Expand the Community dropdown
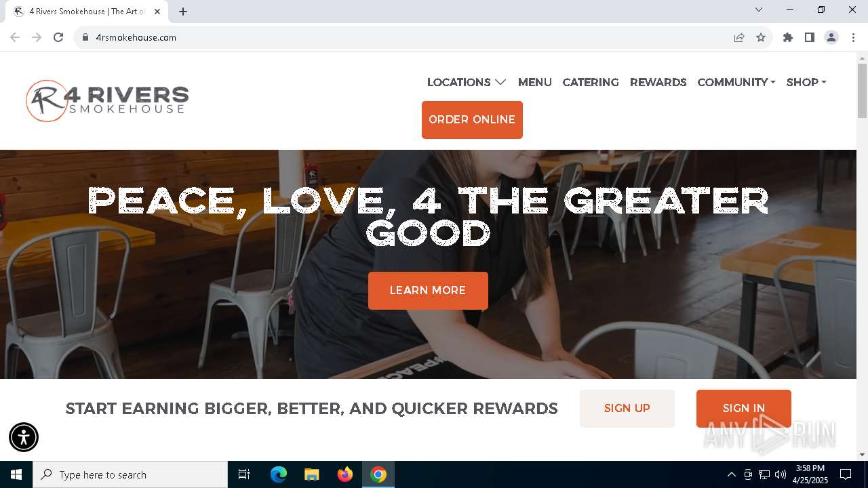The width and height of the screenshot is (868, 488). tap(736, 82)
